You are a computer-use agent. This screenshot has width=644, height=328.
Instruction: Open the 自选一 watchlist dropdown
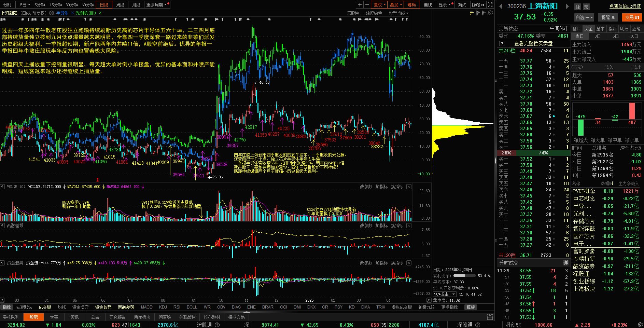pyautogui.click(x=584, y=17)
